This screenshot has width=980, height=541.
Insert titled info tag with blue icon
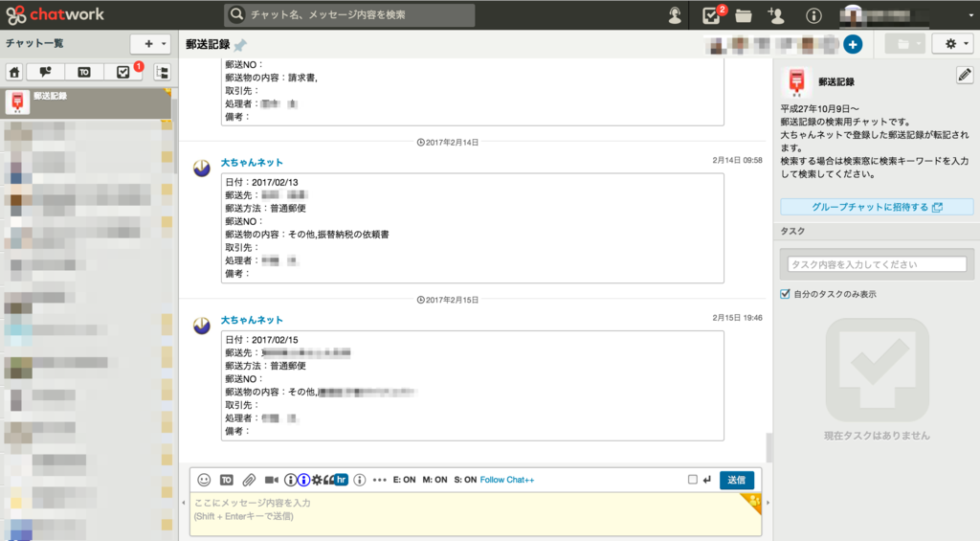(303, 480)
